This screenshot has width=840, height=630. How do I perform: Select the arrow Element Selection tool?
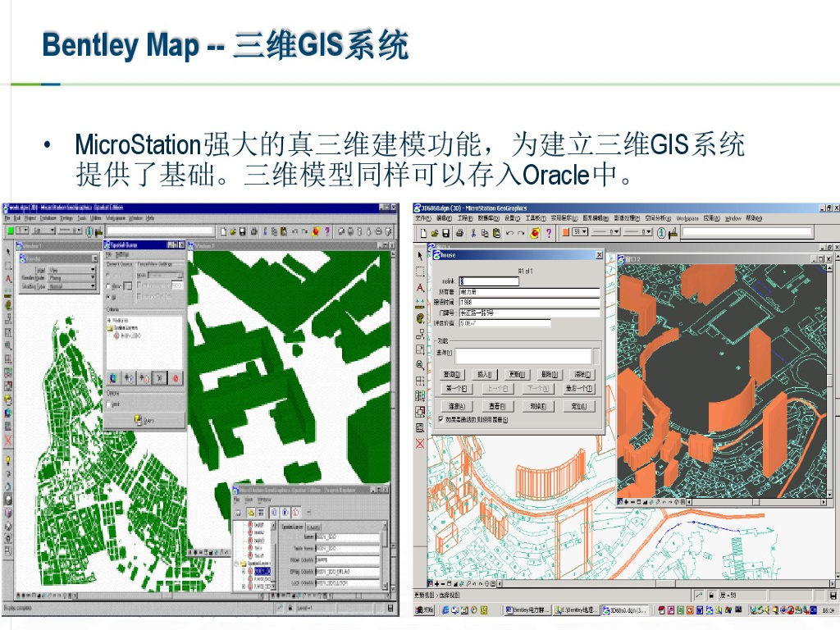click(x=420, y=256)
